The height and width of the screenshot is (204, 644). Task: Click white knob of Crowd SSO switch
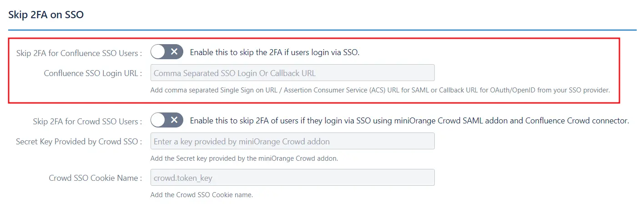[x=158, y=120]
